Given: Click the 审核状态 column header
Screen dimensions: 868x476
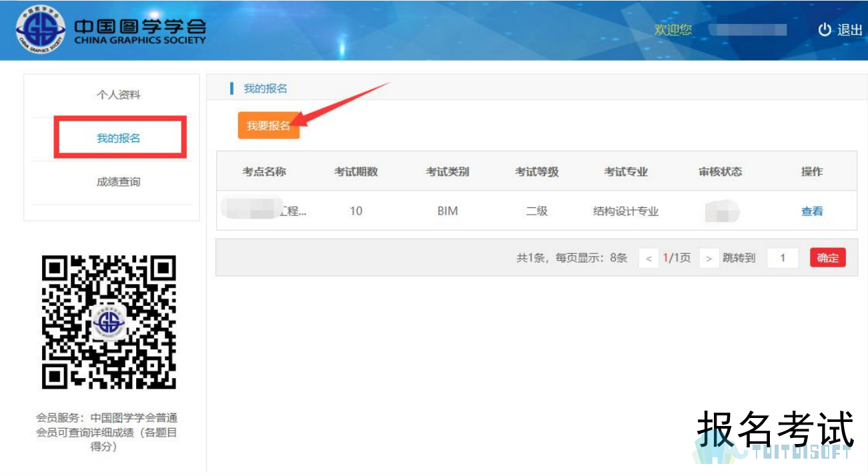Looking at the screenshot, I should tap(721, 172).
